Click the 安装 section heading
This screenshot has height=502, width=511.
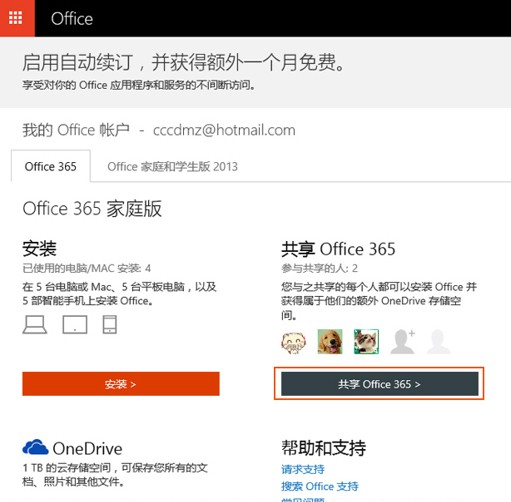pyautogui.click(x=39, y=249)
